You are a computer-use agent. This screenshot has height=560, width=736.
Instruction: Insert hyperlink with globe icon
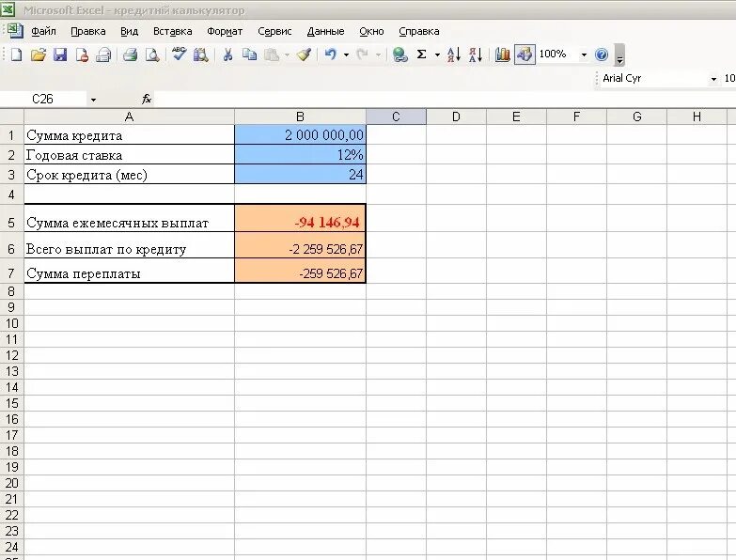tap(399, 54)
